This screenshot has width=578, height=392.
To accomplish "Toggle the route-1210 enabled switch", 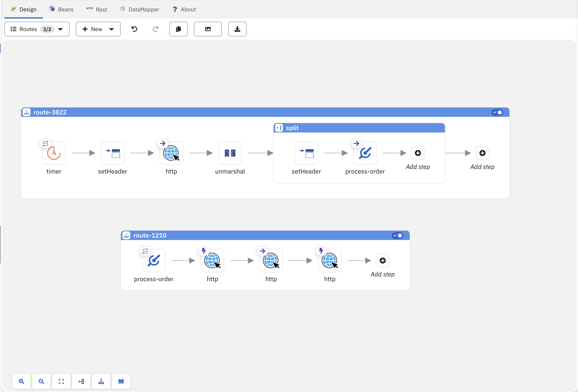I will click(x=397, y=235).
